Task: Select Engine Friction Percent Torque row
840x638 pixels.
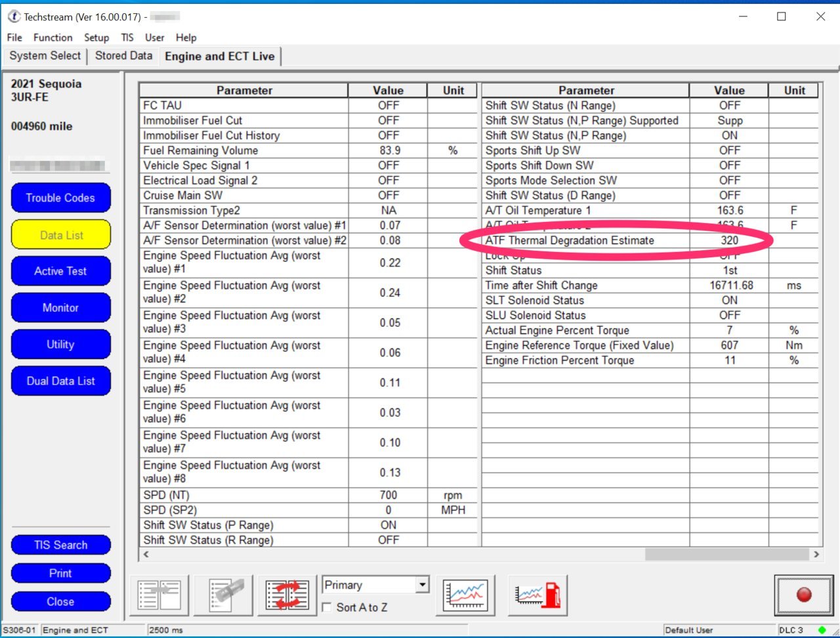Action: pyautogui.click(x=650, y=361)
